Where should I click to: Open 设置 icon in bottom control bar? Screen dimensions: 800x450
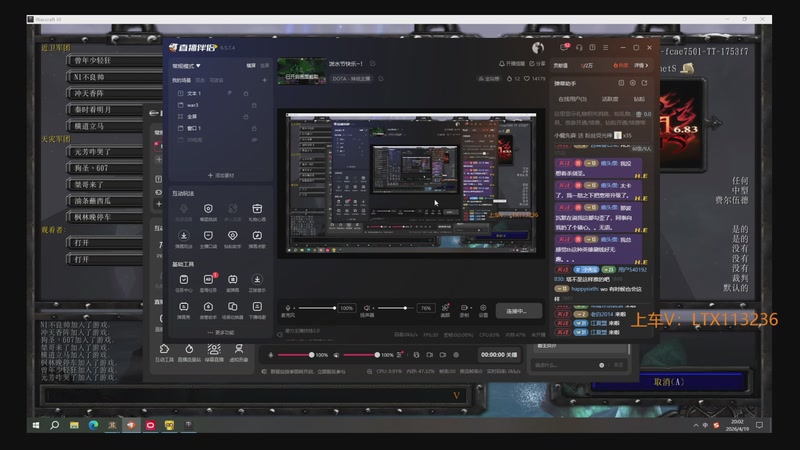483,308
